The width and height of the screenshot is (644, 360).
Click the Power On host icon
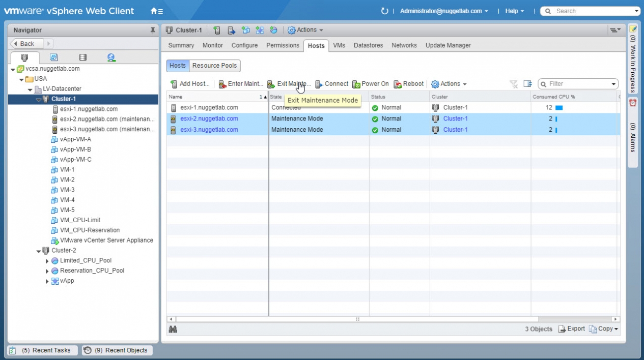356,84
